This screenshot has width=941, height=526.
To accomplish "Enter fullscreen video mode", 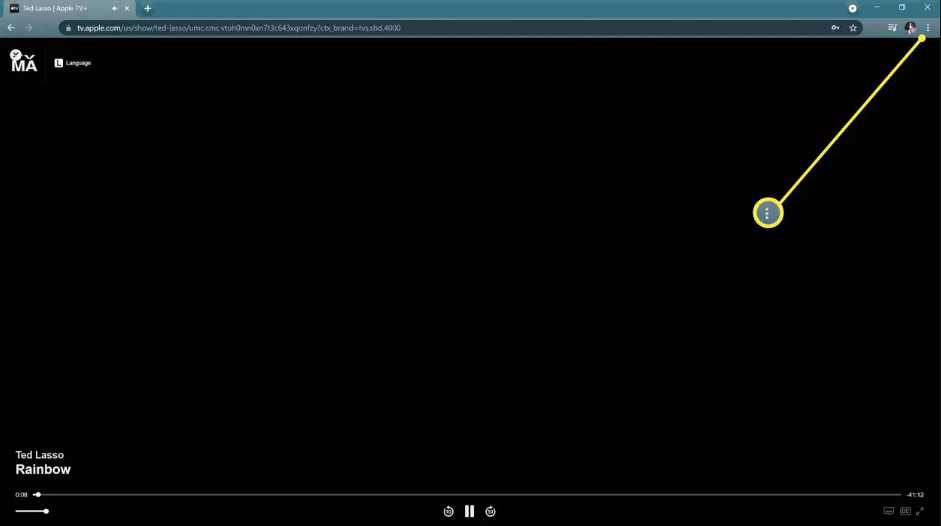I will pyautogui.click(x=920, y=511).
